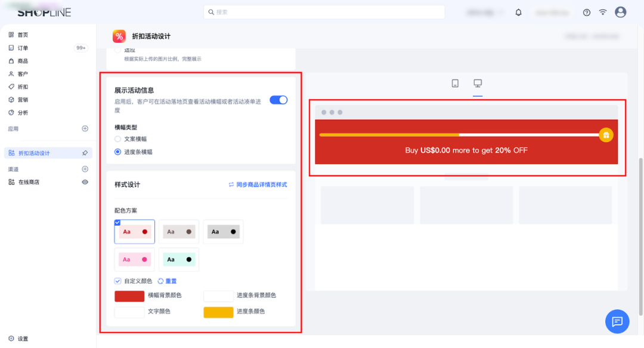Choose the mint-green color scheme swatch
The height and width of the screenshot is (348, 644).
coord(179,260)
